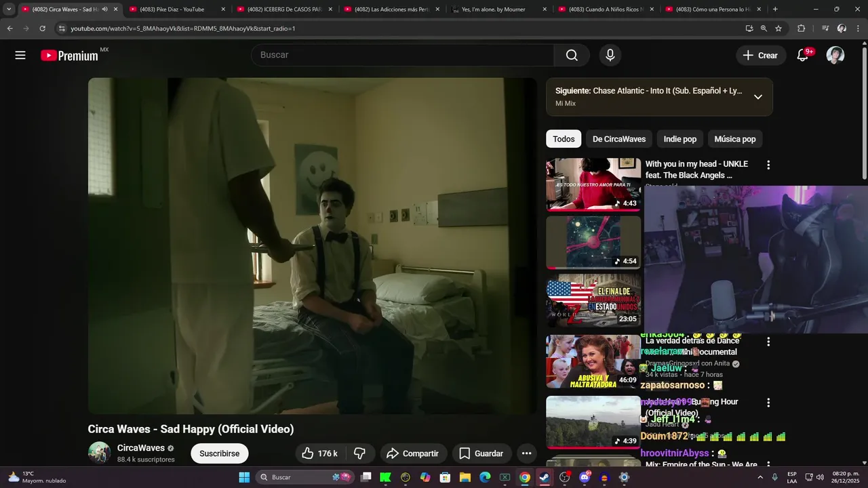The height and width of the screenshot is (488, 868).
Task: Open File Explorer from taskbar
Action: pyautogui.click(x=465, y=477)
